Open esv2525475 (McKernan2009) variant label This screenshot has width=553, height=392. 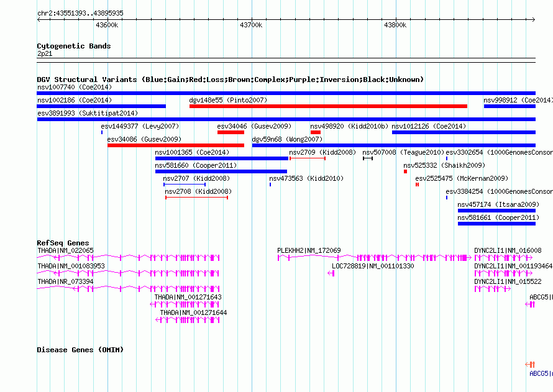pos(462,178)
